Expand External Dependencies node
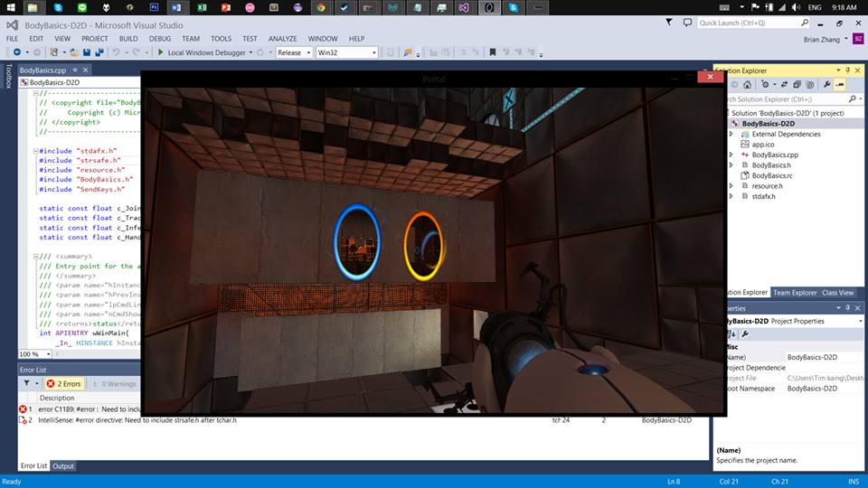 tap(731, 134)
